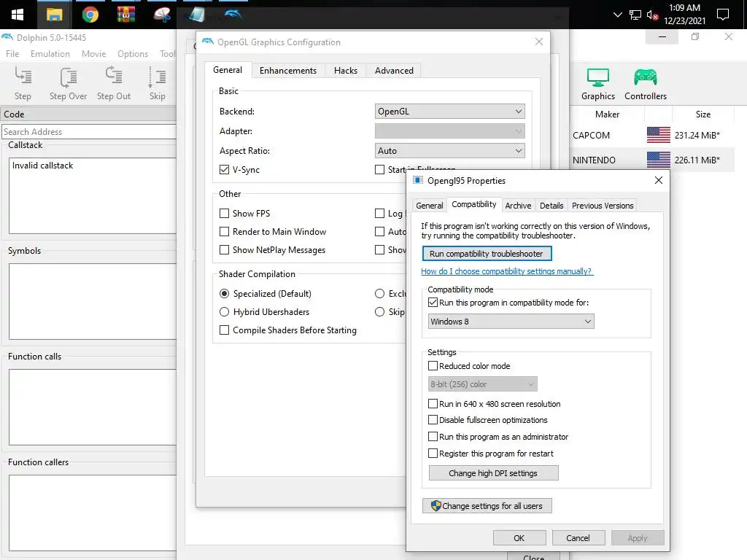
Task: Click the Search Address field
Action: (89, 131)
